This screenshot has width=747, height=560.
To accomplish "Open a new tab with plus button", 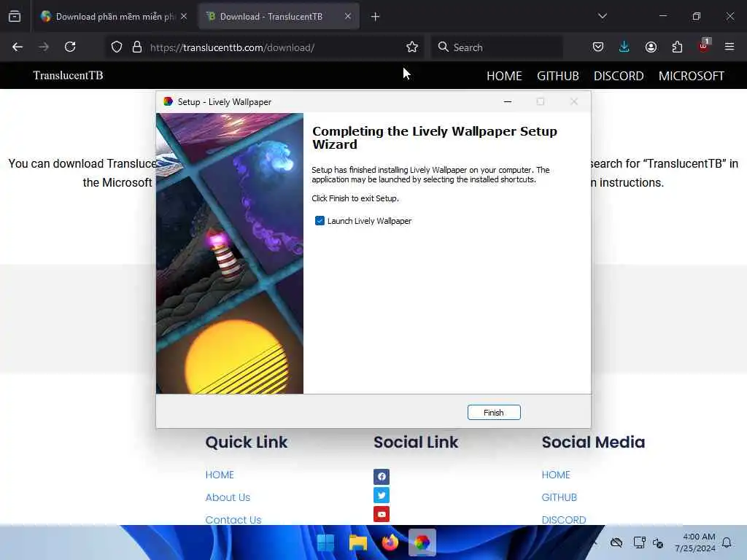I will [375, 17].
